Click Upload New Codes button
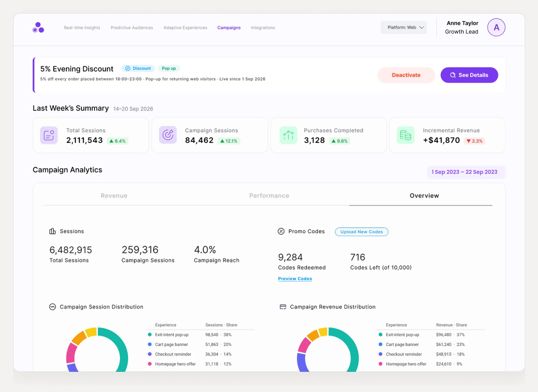 click(x=361, y=232)
